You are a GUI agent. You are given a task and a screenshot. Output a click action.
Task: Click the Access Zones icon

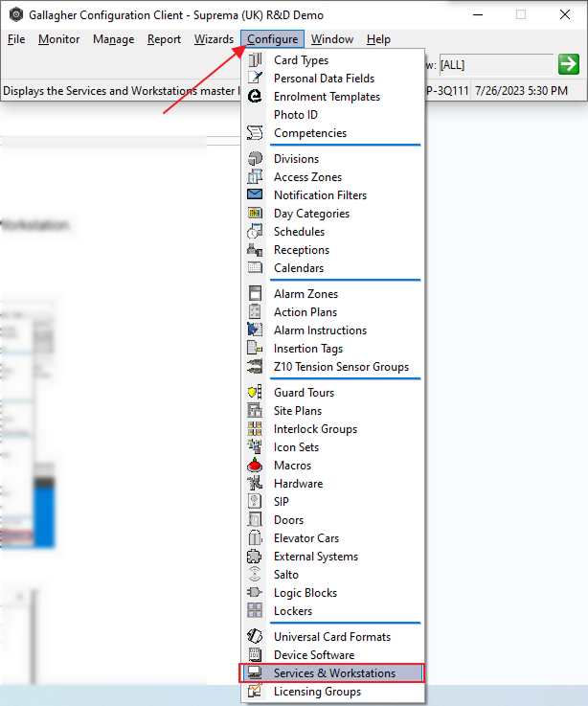[x=255, y=177]
